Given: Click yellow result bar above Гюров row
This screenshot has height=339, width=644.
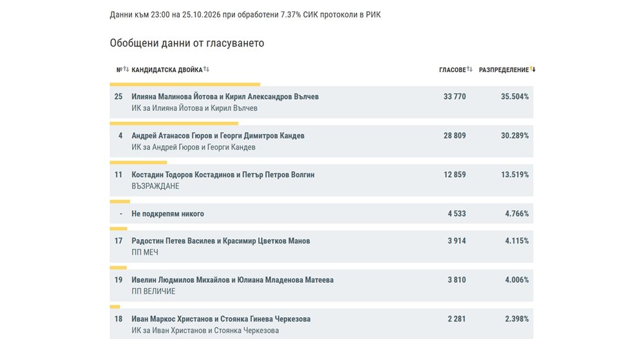Looking at the screenshot, I should [174, 124].
